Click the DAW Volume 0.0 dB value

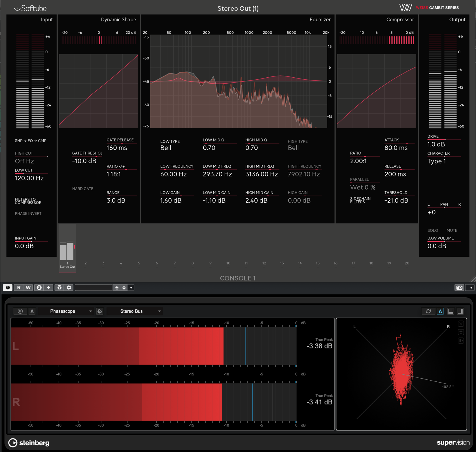[x=437, y=246]
